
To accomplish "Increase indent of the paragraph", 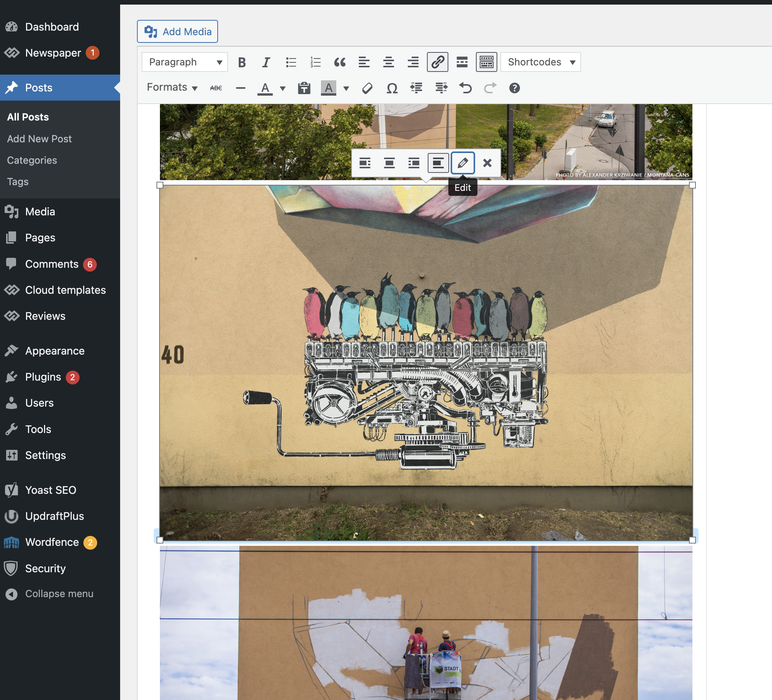I will [441, 88].
